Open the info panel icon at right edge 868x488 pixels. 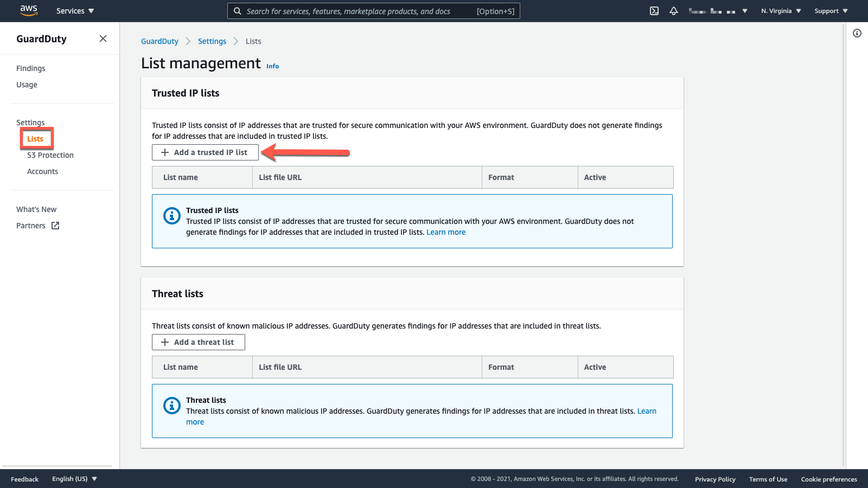(x=857, y=33)
